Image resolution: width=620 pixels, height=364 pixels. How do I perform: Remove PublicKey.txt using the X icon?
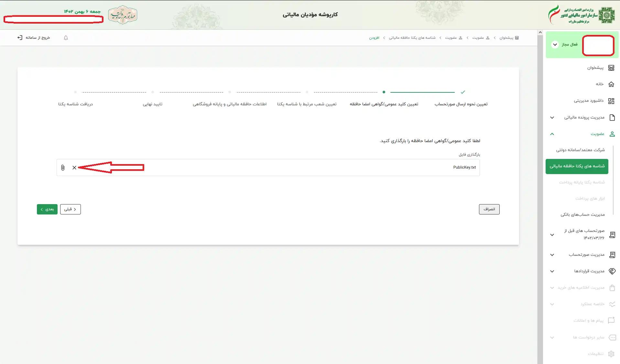(74, 168)
